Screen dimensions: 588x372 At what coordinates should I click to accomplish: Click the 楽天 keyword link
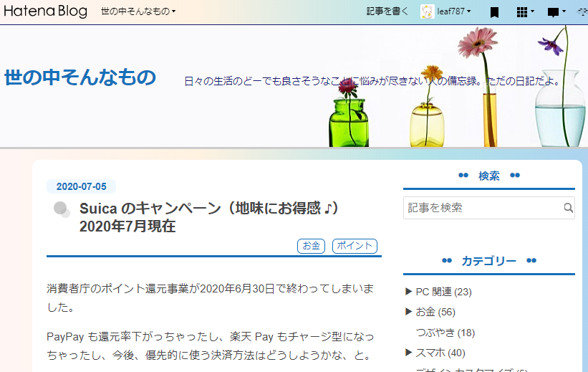pos(241,336)
